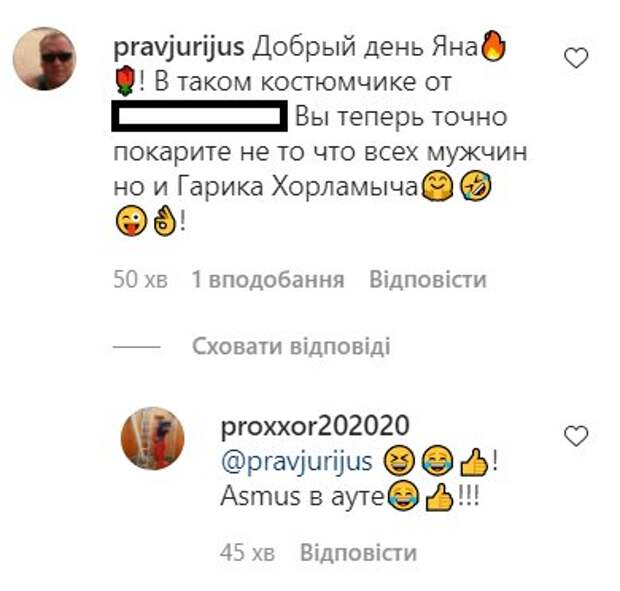Collapse replies with Сховати відповіді
The height and width of the screenshot is (591, 620).
291,346
